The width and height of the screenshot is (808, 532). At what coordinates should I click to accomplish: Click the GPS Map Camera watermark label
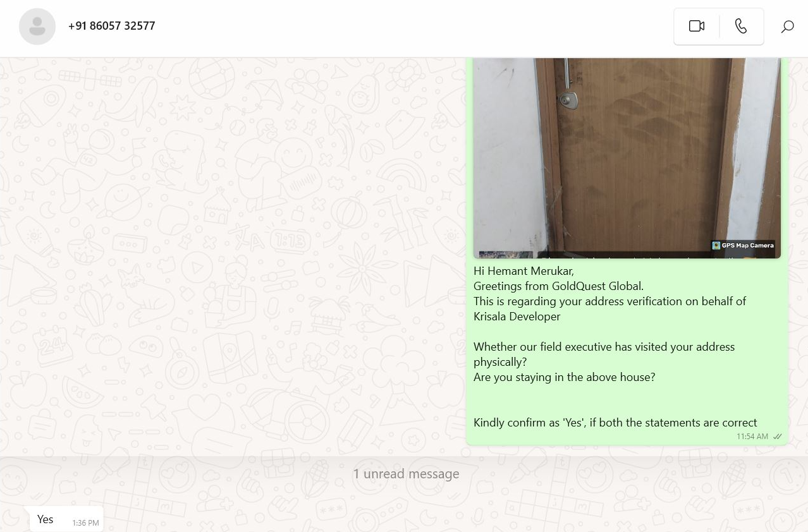click(x=743, y=246)
